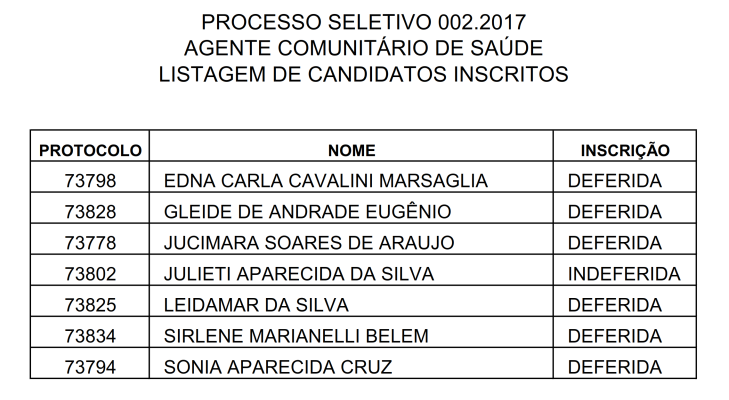Click the INDEFERIDA status cell
The width and height of the screenshot is (729, 400).
[624, 274]
